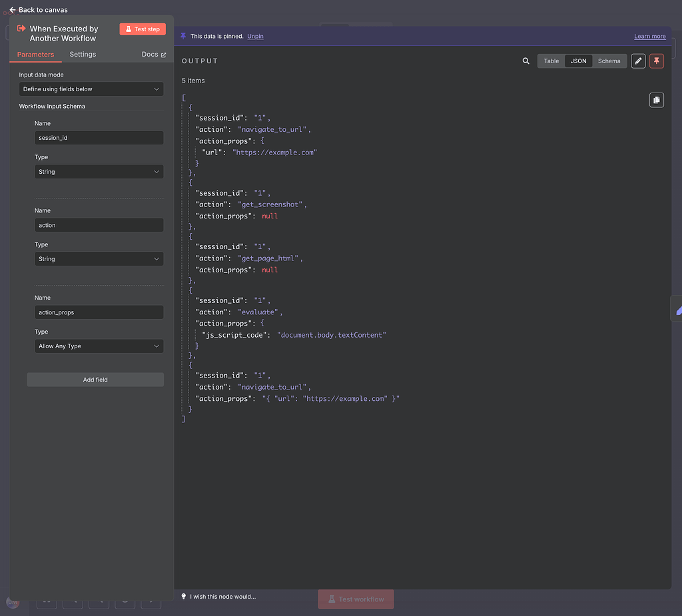The height and width of the screenshot is (616, 682).
Task: Open output search with the magnifier icon
Action: (x=525, y=61)
